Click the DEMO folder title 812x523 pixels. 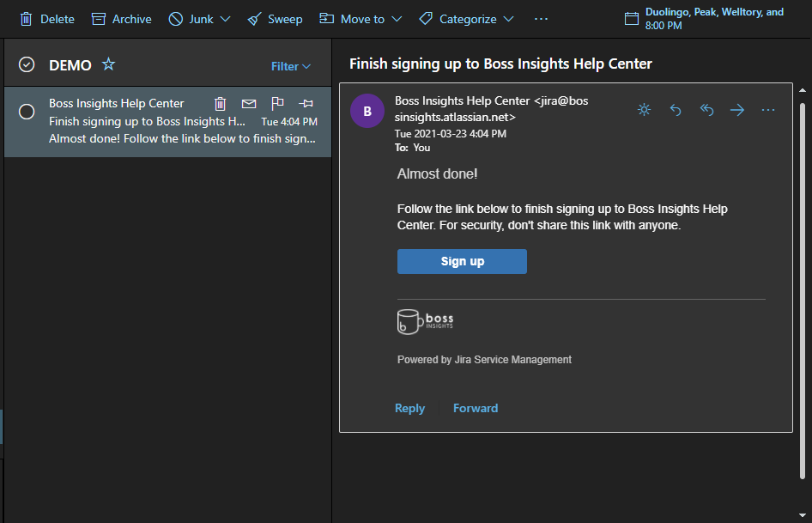click(x=70, y=65)
